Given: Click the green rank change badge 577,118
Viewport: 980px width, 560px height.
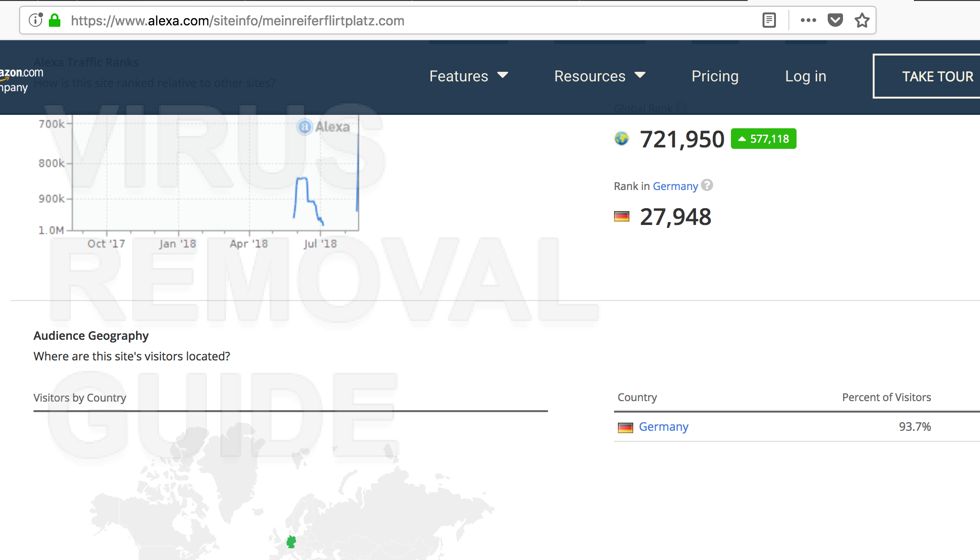Looking at the screenshot, I should (763, 139).
